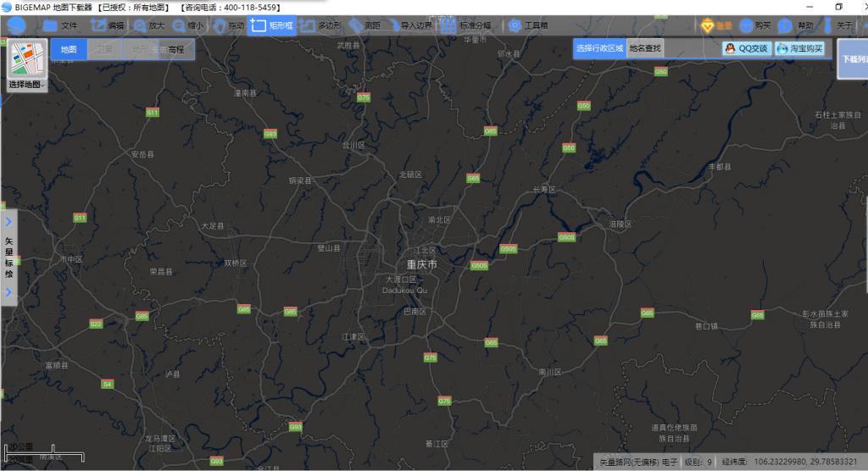Open the 选择行政区域 administrative region selector

click(x=599, y=48)
